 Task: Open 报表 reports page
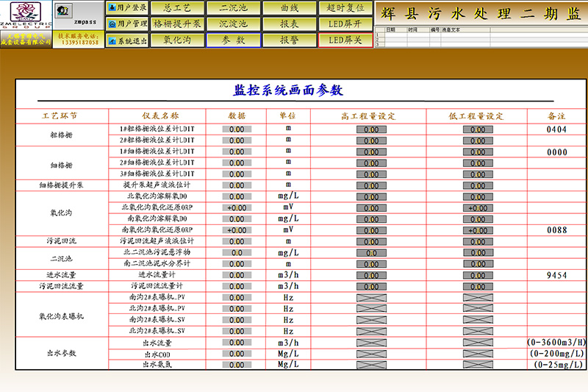click(x=290, y=24)
